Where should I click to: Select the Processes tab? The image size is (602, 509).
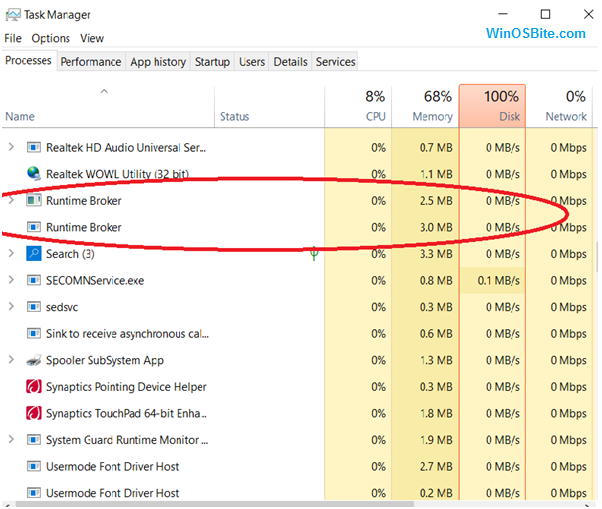(x=28, y=61)
